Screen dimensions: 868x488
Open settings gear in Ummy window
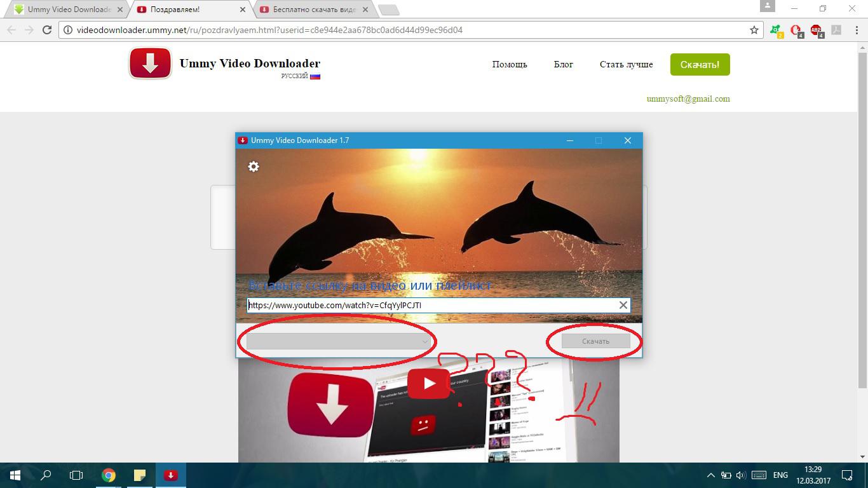(254, 166)
